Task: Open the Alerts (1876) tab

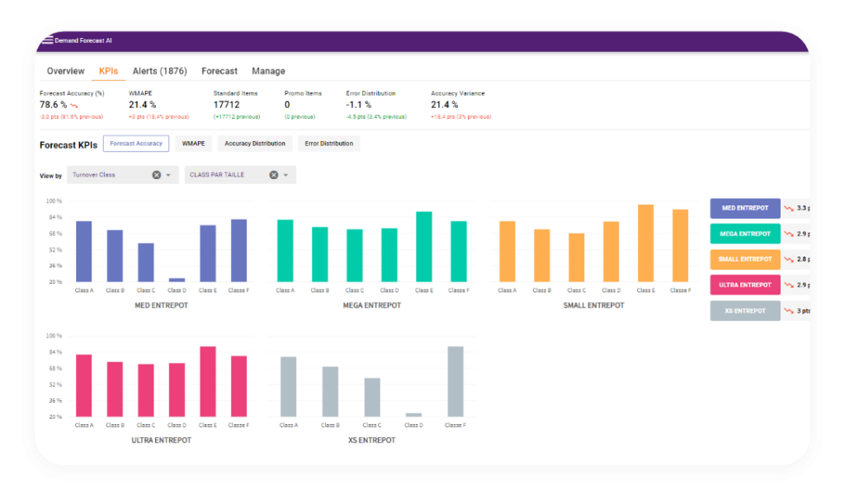Action: click(x=159, y=71)
